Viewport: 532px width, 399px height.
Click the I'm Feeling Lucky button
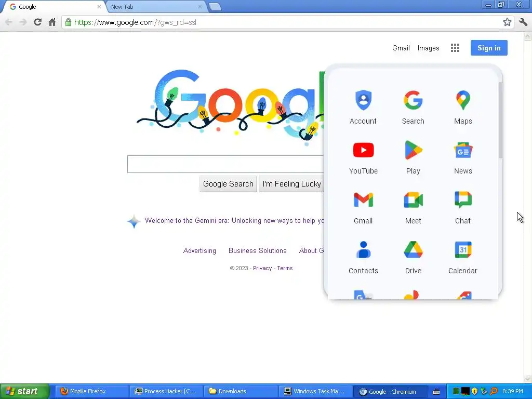click(x=291, y=184)
